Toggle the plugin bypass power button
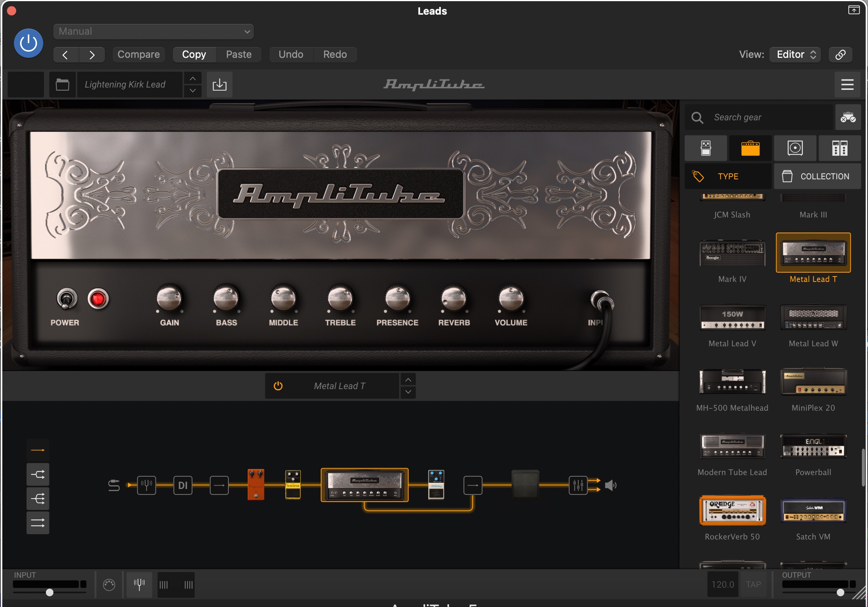Image resolution: width=868 pixels, height=607 pixels. pyautogui.click(x=29, y=43)
